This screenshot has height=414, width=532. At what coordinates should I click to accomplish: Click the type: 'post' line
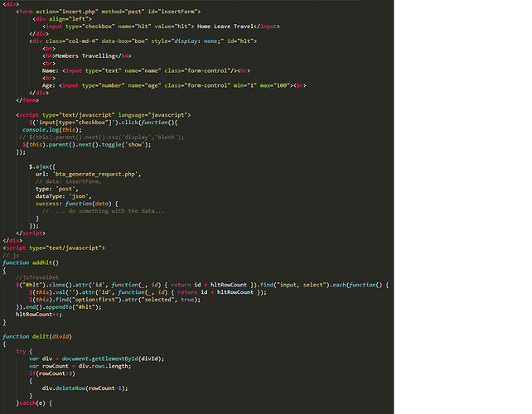pos(57,190)
